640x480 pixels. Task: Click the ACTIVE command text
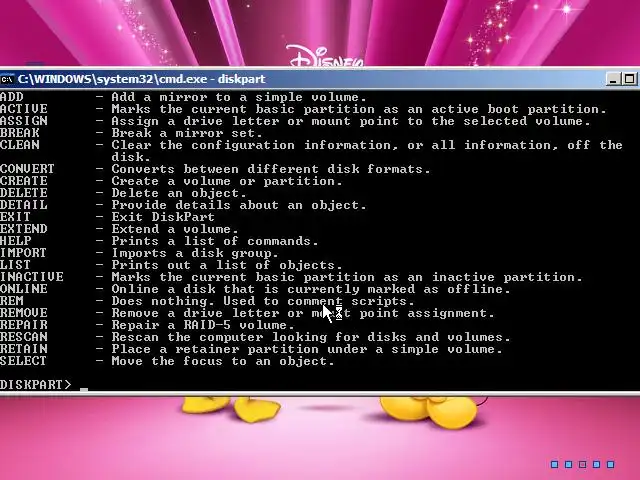point(24,109)
